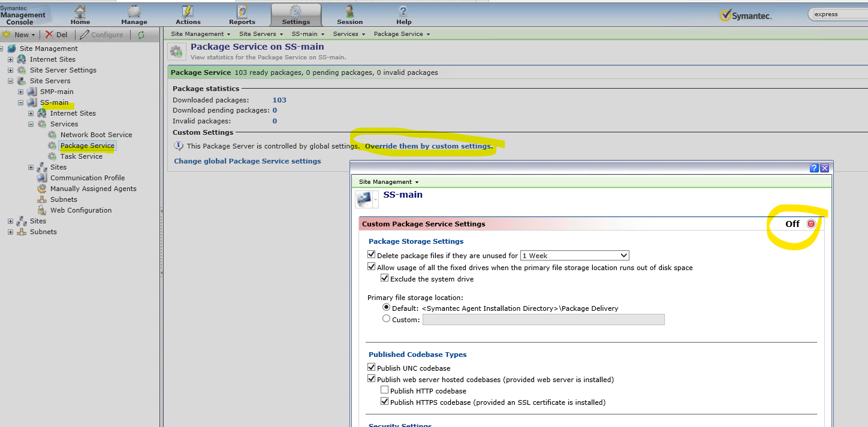Open Site Management menu in the dialog
868x427 pixels.
click(389, 181)
